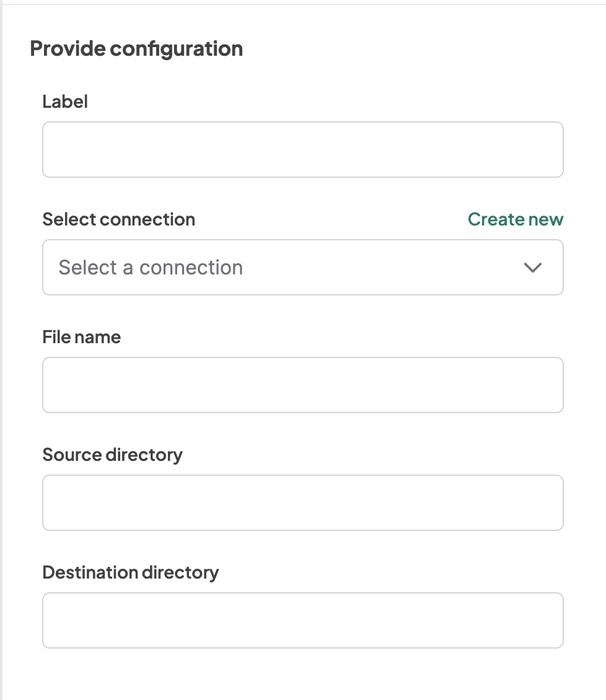Click the 'Source directory' caption text
The width and height of the screenshot is (606, 700).
pyautogui.click(x=112, y=455)
